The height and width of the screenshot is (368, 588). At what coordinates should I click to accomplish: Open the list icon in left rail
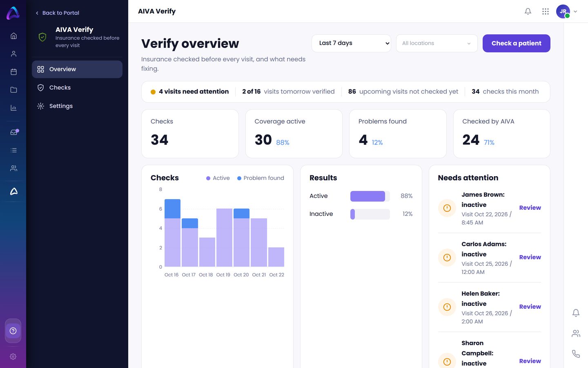click(x=13, y=150)
